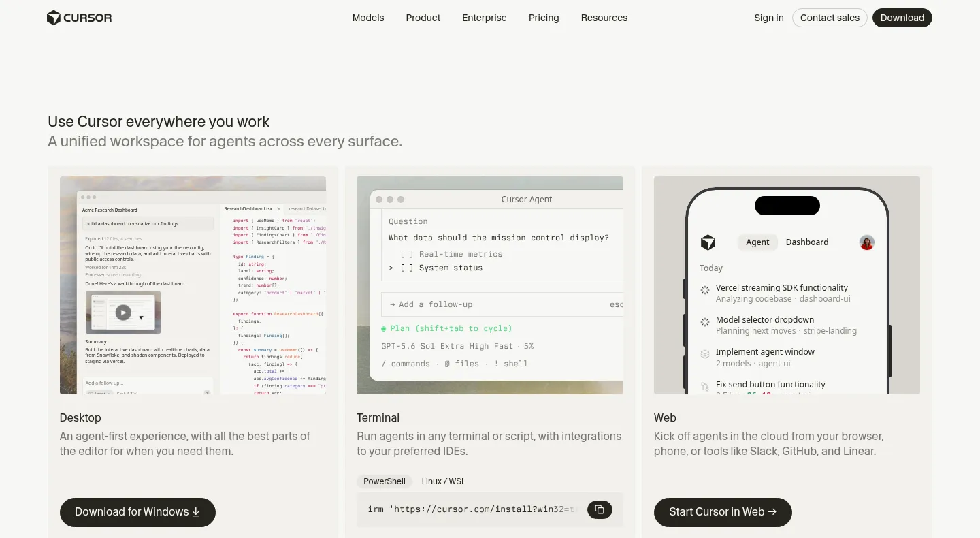Image resolution: width=980 pixels, height=538 pixels.
Task: Click the user avatar in phone mockup
Action: click(x=866, y=242)
